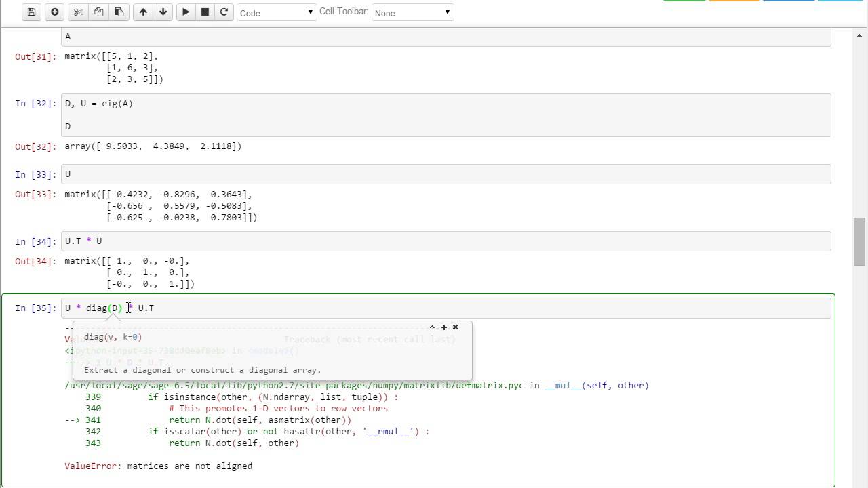Expand the diag tooltip with the caret icon
This screenshot has width=868, height=488.
[x=432, y=327]
